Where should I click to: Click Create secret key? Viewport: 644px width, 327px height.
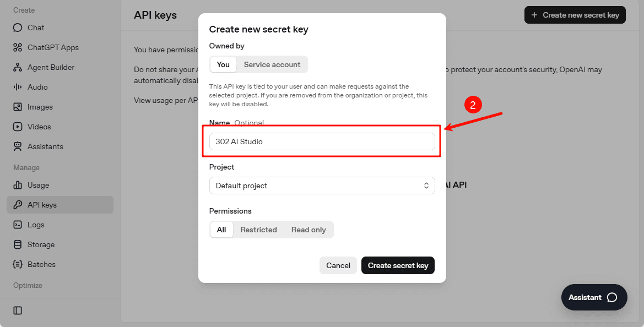[x=398, y=265]
